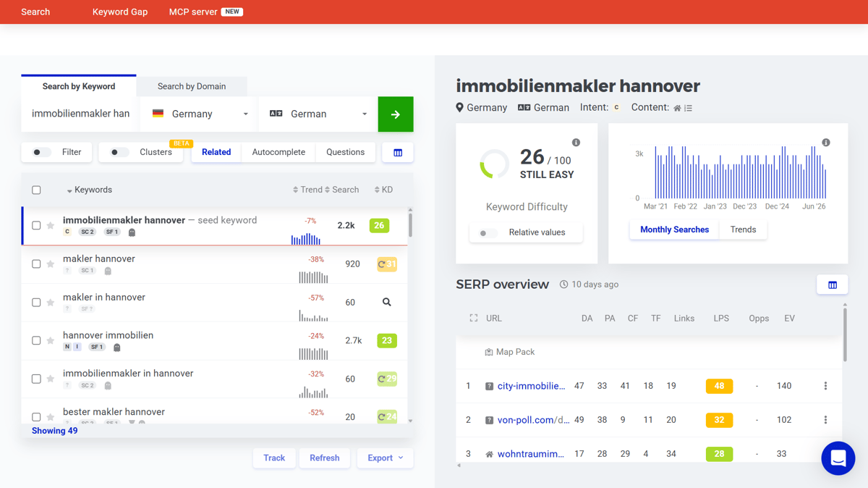Click the Refresh button
The image size is (868, 488).
(x=325, y=458)
